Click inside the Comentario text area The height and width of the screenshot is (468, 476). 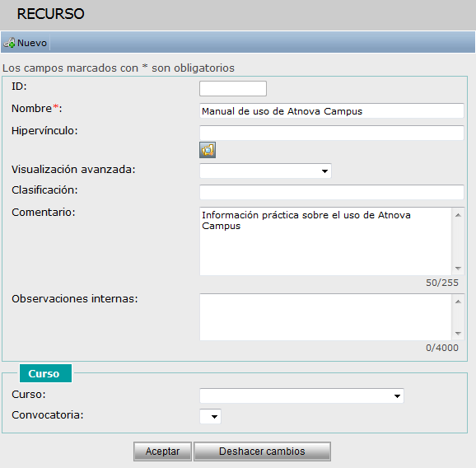pos(325,241)
